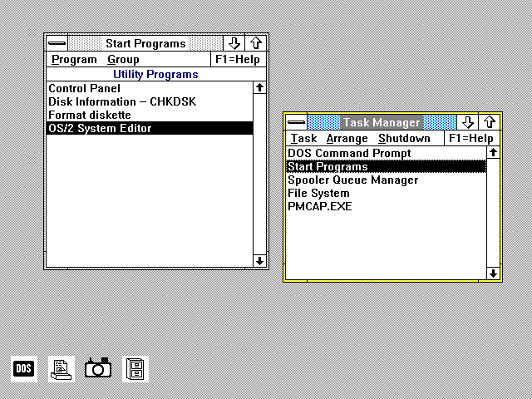The width and height of the screenshot is (532, 399).
Task: Open the Group menu in Start Programs
Action: tap(123, 60)
